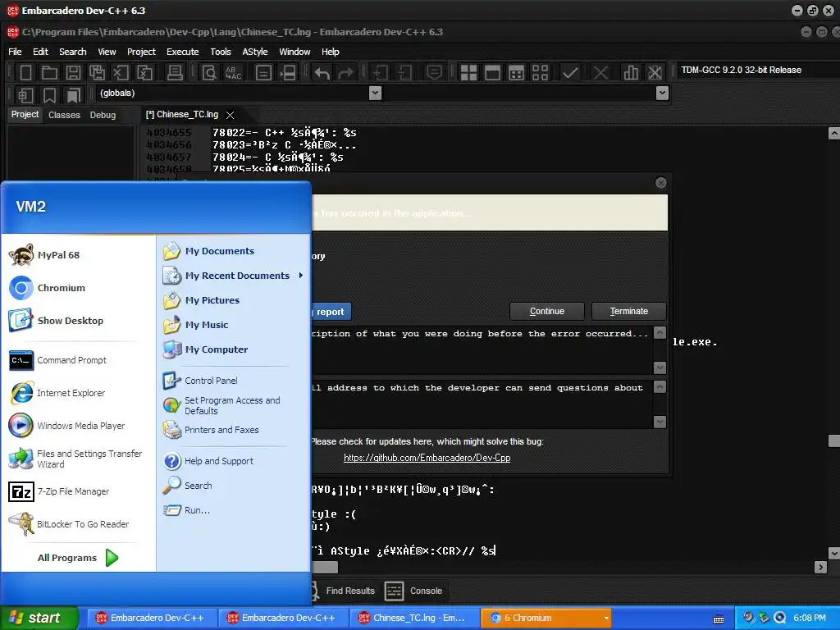840x630 pixels.
Task: Open the github.com/Embarcadero/Dev-Cpp link
Action: (x=427, y=458)
